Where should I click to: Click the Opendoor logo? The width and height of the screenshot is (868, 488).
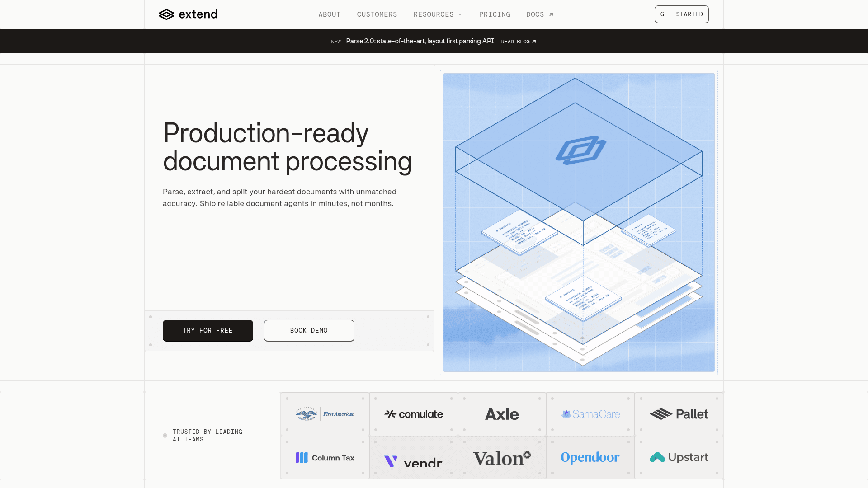(x=590, y=457)
